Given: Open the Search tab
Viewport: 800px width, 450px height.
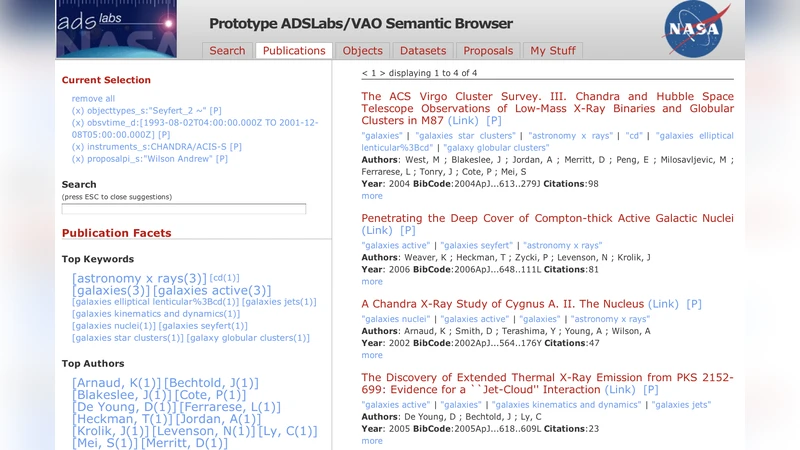Looking at the screenshot, I should click(227, 51).
